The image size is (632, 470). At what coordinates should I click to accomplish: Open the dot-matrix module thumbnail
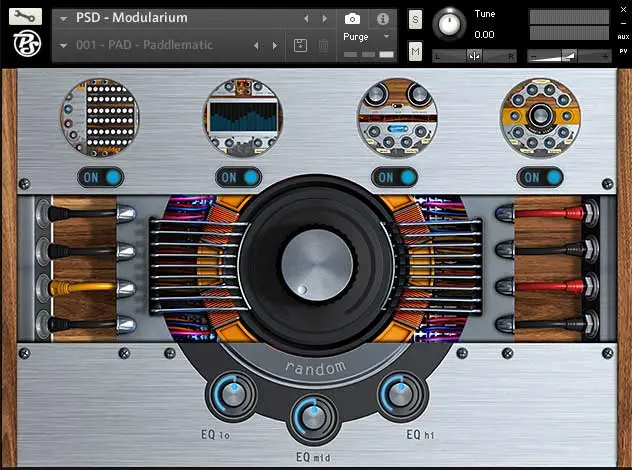100,118
